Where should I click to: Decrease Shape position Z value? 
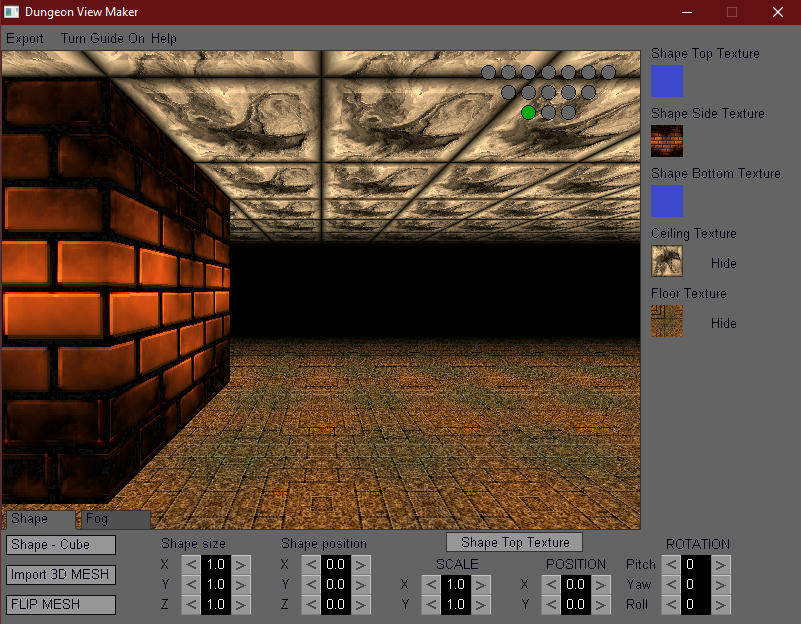tap(311, 605)
